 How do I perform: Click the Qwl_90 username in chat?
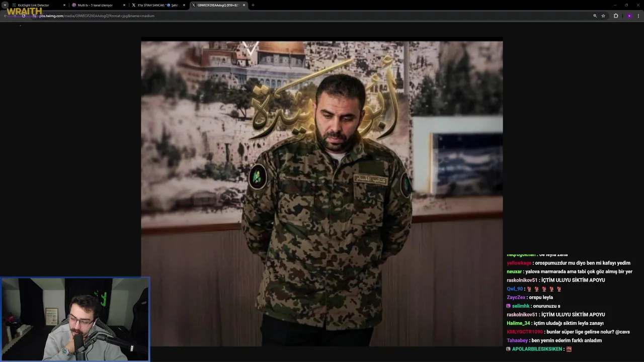(515, 289)
